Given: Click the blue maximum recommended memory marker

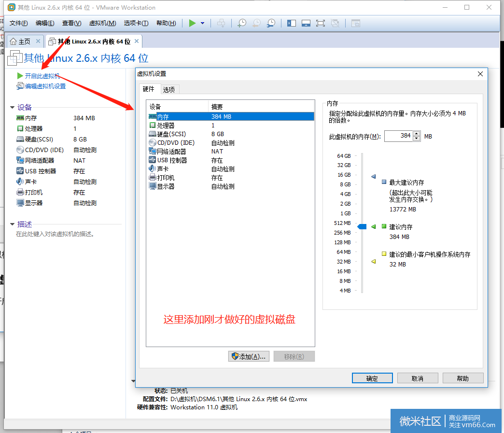Looking at the screenshot, I should [x=374, y=177].
